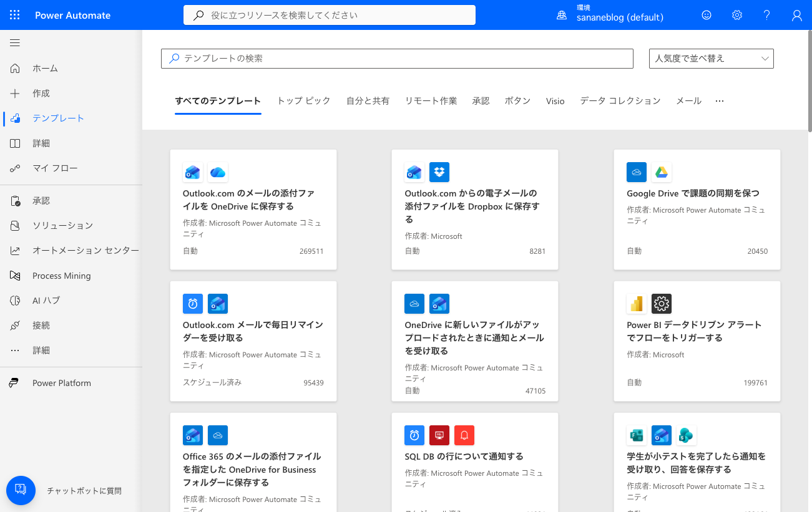
Task: Open Office 365 のメールの添付ファイル template card
Action: tap(253, 462)
